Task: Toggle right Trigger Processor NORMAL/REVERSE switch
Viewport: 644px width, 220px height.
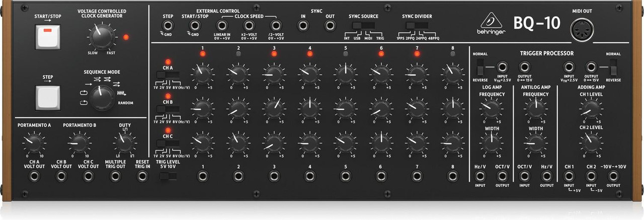Action: (x=612, y=67)
